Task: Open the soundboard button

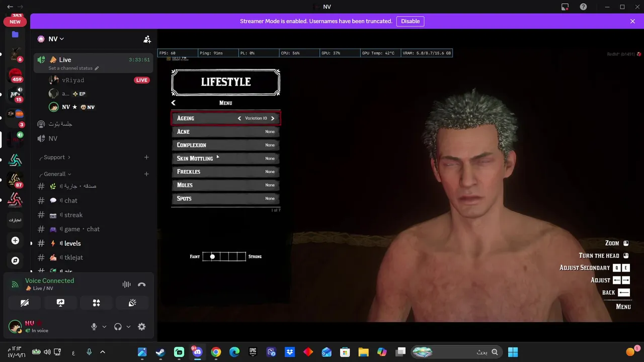Action: [x=132, y=303]
